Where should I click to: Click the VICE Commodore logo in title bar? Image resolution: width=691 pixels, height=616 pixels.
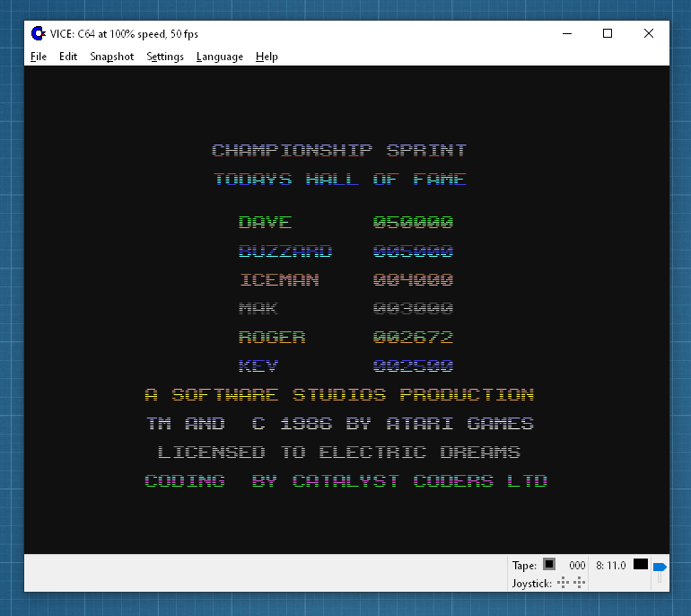pyautogui.click(x=39, y=33)
